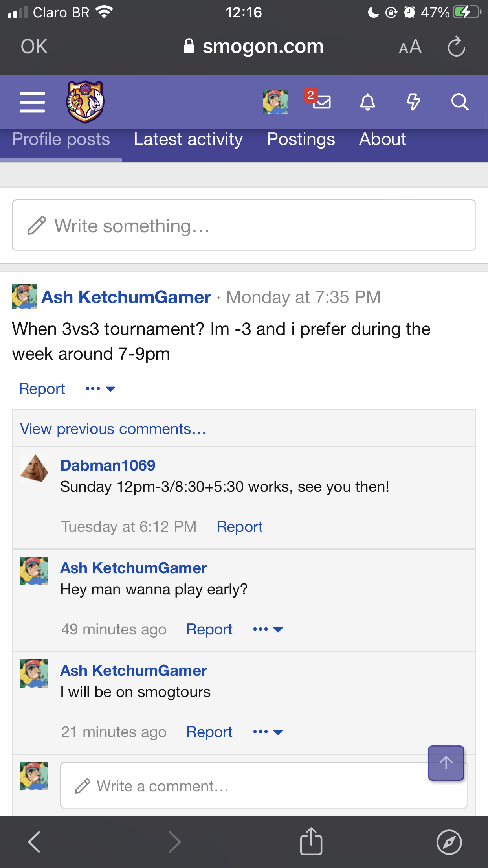The height and width of the screenshot is (868, 488).
Task: Open Dabman1069's profile link
Action: (108, 465)
